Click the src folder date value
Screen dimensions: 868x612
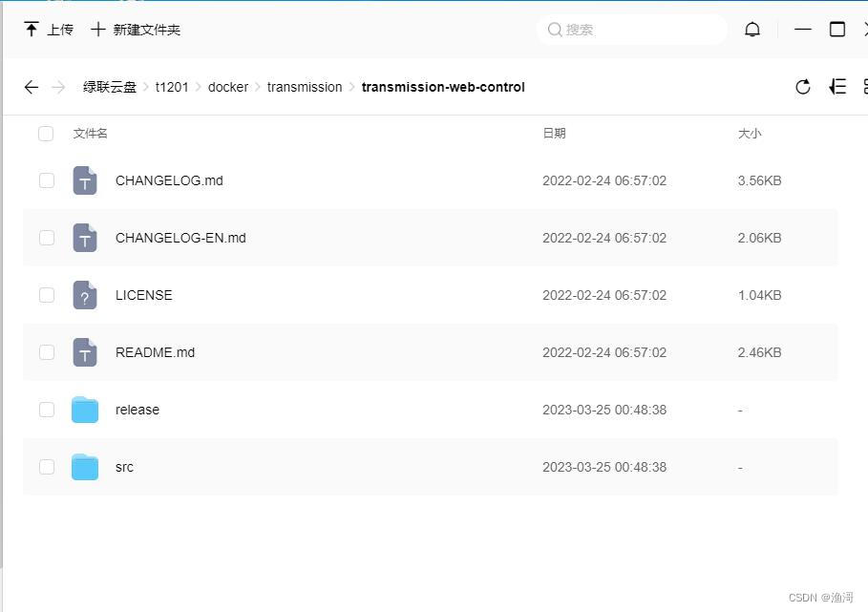604,467
